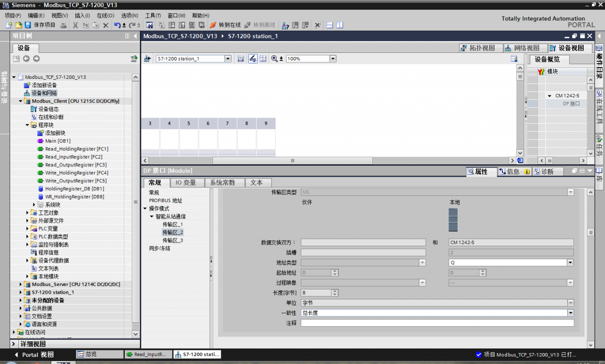
Task: Collapse the 项目树 panel with arrow icon
Action: pos(136,36)
